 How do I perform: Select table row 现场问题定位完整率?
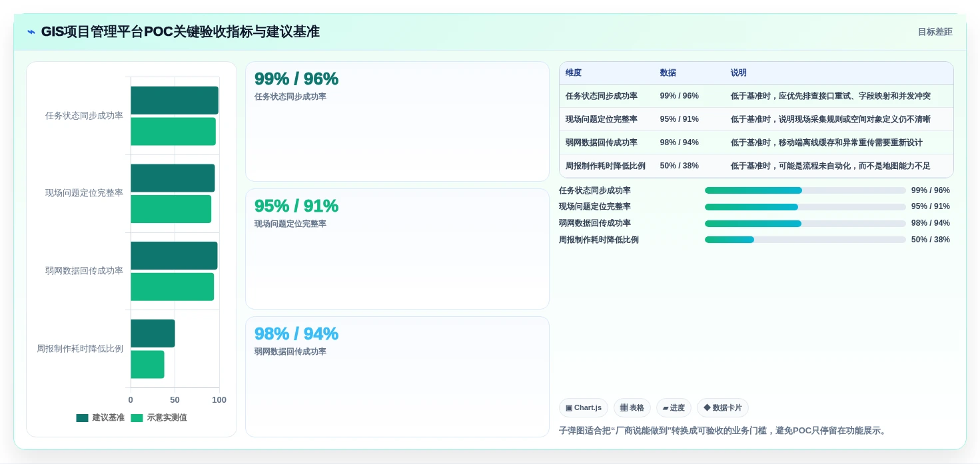pos(756,119)
